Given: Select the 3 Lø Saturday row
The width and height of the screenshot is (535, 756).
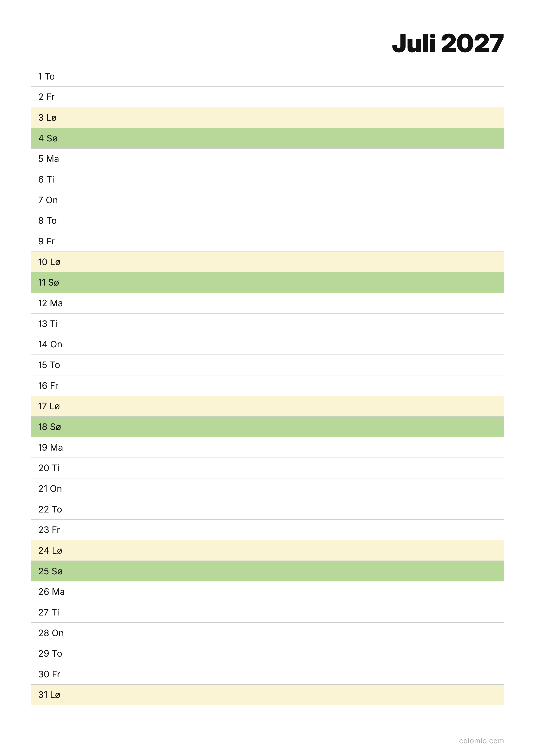Looking at the screenshot, I should click(x=267, y=117).
